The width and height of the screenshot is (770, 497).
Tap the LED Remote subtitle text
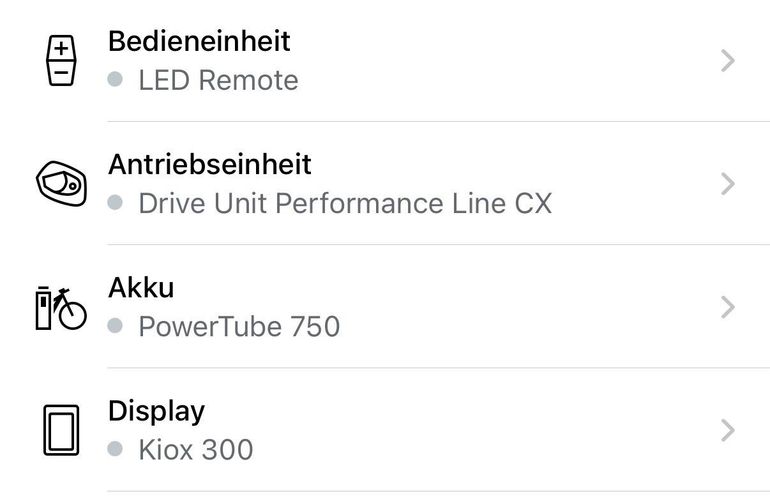point(219,81)
